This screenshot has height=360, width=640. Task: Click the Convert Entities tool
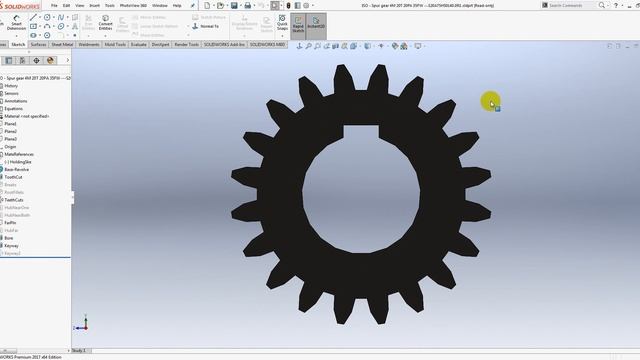click(x=105, y=23)
